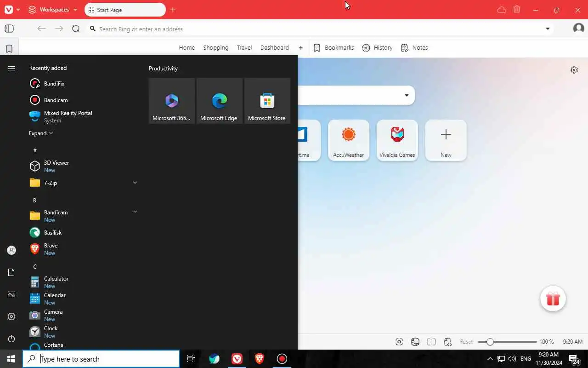The width and height of the screenshot is (588, 368).
Task: Reset the page zoom level
Action: point(466,342)
